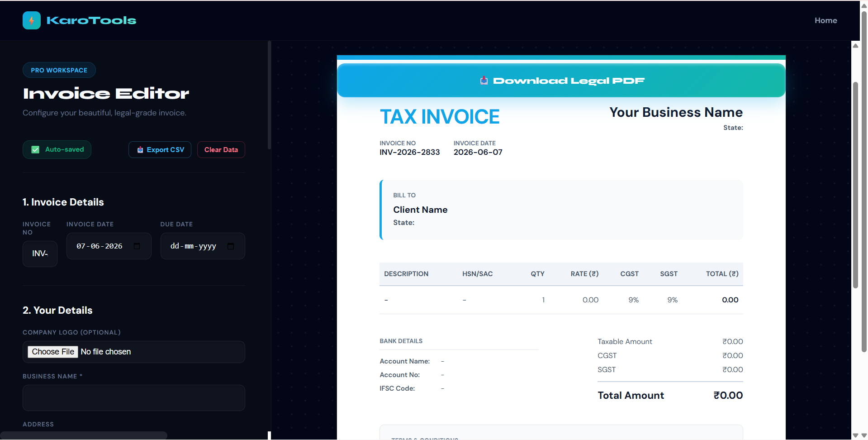Click the quantity value 1 in item row
Image resolution: width=868 pixels, height=440 pixels.
[x=543, y=300]
